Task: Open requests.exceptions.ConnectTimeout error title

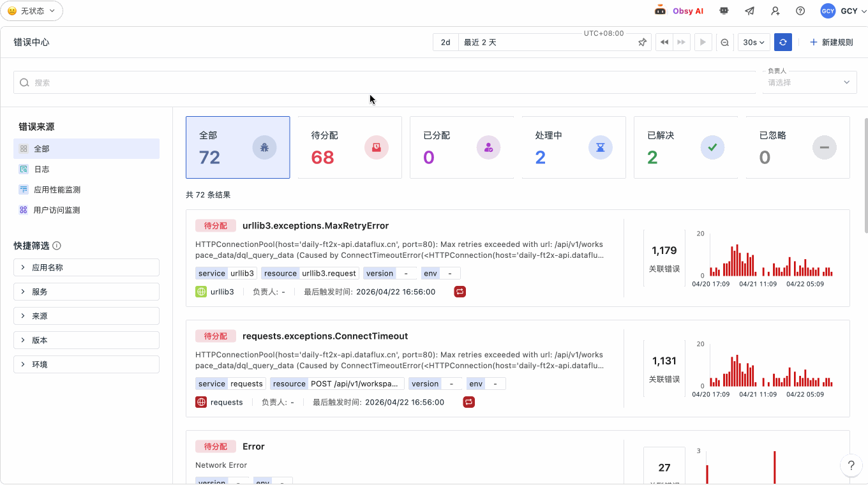Action: [x=325, y=336]
